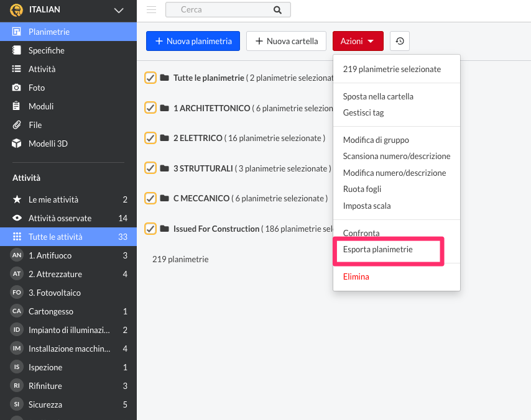Close the red Azioni dropdown

point(358,41)
